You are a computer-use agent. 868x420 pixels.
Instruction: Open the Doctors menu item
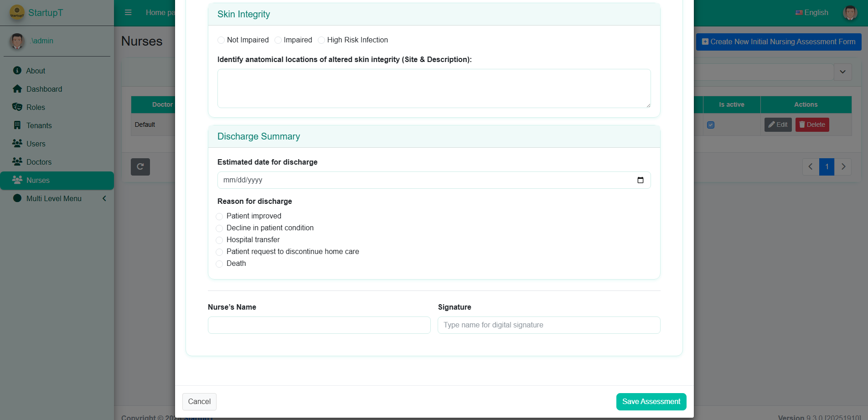(39, 162)
